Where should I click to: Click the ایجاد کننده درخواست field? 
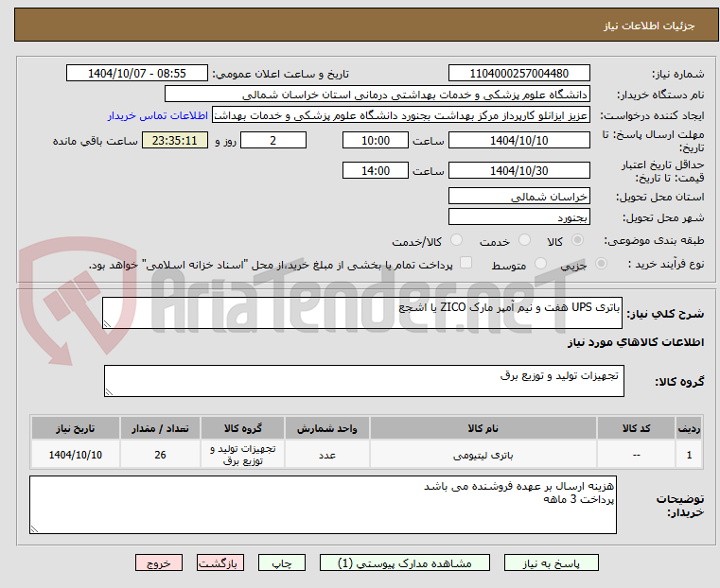[x=401, y=115]
